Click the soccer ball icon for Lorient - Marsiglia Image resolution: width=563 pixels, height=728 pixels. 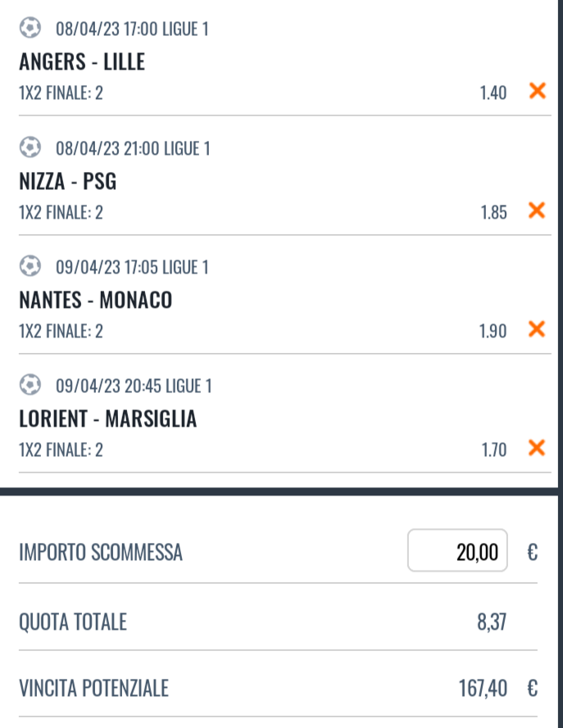pyautogui.click(x=30, y=385)
